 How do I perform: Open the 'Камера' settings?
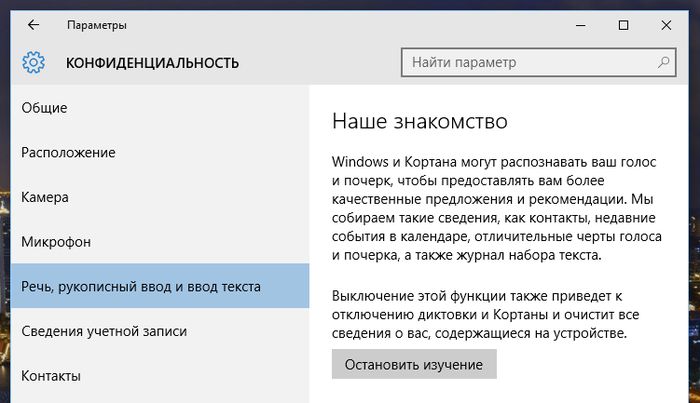pos(160,197)
